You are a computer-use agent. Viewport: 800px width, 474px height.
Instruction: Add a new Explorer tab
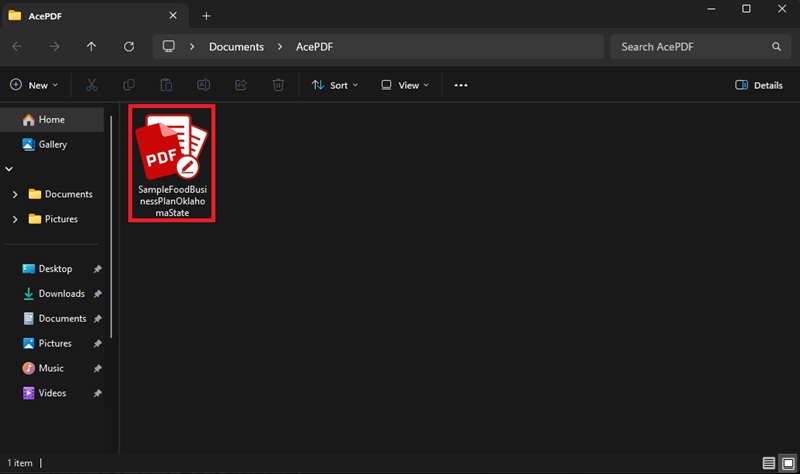206,16
